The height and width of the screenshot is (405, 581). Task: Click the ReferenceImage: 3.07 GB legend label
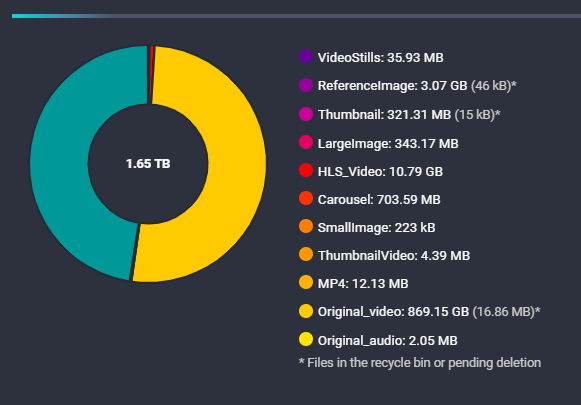(392, 86)
